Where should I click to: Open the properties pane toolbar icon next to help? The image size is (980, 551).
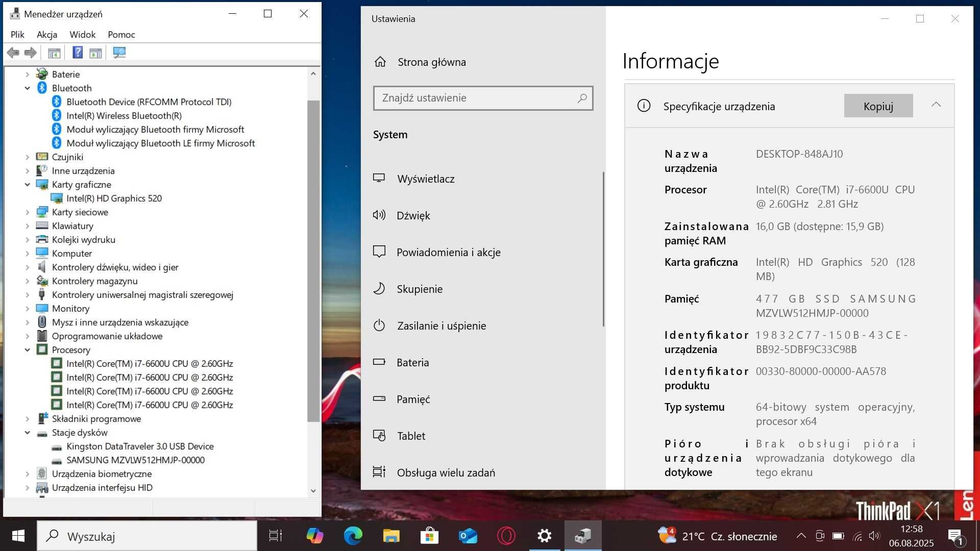pyautogui.click(x=96, y=53)
